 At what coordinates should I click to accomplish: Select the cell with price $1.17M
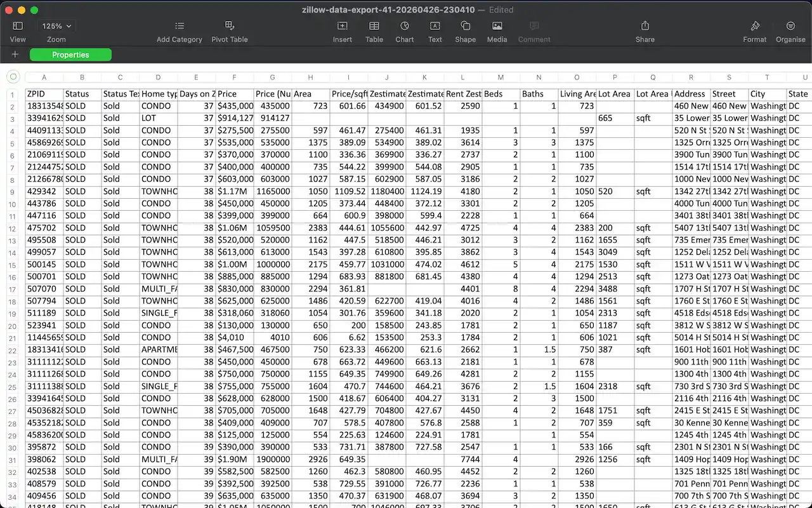pos(235,191)
